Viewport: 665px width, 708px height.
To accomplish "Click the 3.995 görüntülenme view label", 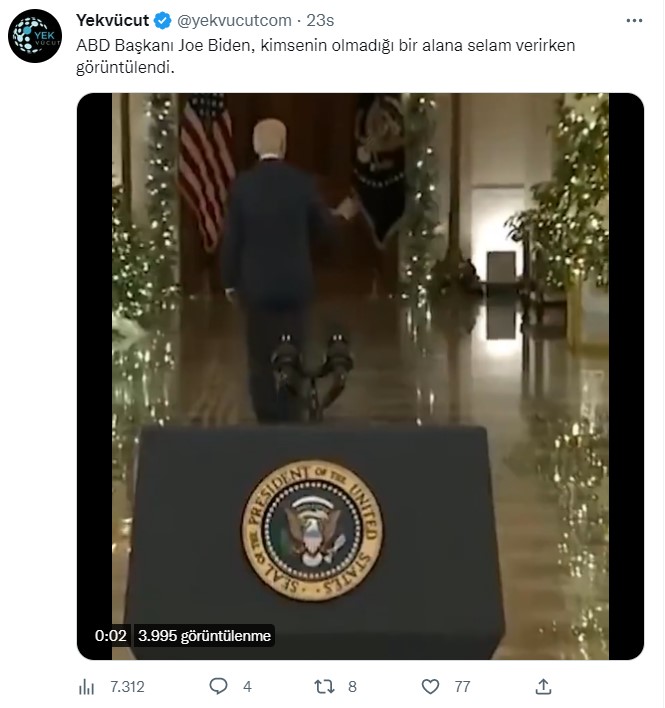I will coord(204,635).
